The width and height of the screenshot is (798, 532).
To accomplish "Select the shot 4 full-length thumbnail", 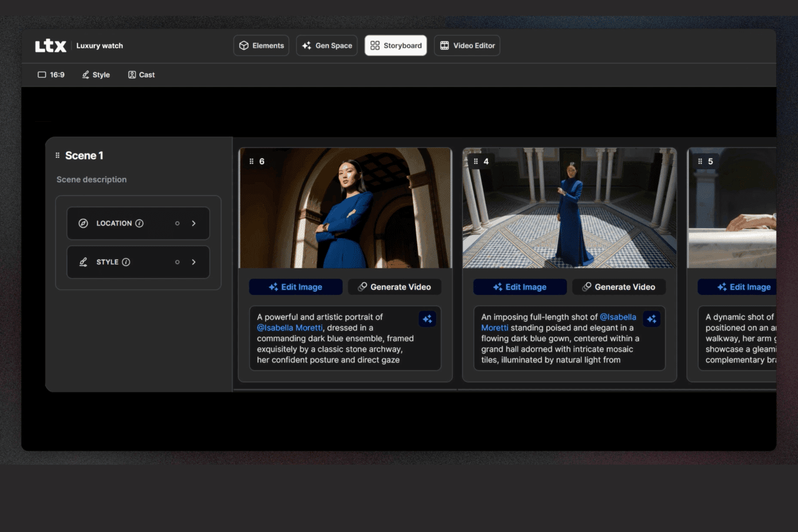I will 569,208.
